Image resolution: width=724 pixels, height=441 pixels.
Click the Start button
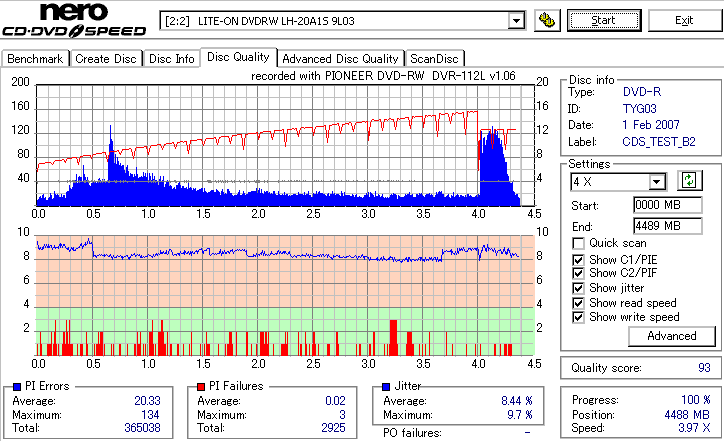tap(604, 20)
